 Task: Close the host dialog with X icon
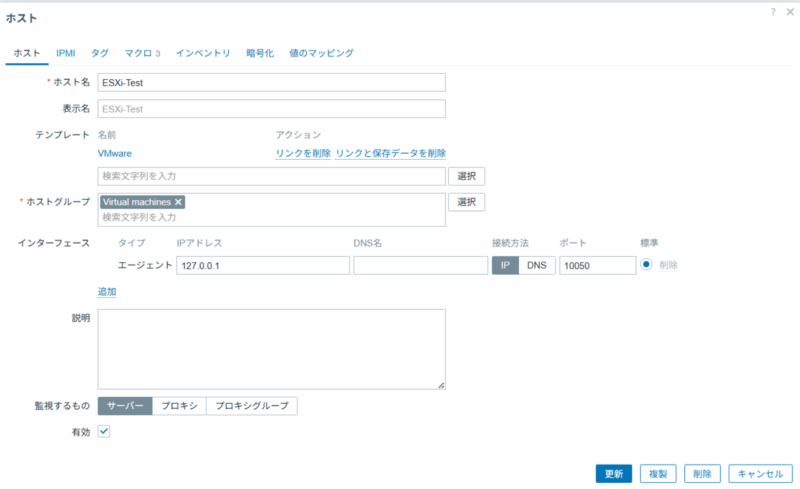(x=789, y=11)
